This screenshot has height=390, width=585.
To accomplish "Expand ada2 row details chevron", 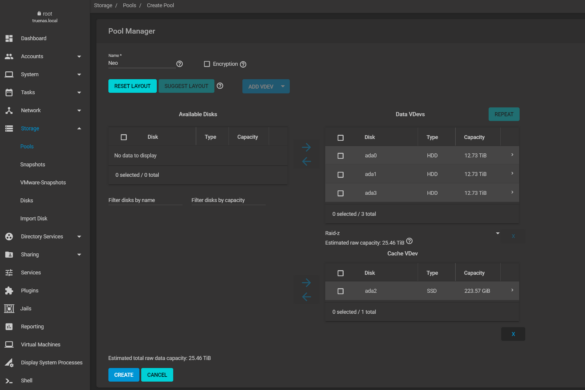I will tap(512, 290).
